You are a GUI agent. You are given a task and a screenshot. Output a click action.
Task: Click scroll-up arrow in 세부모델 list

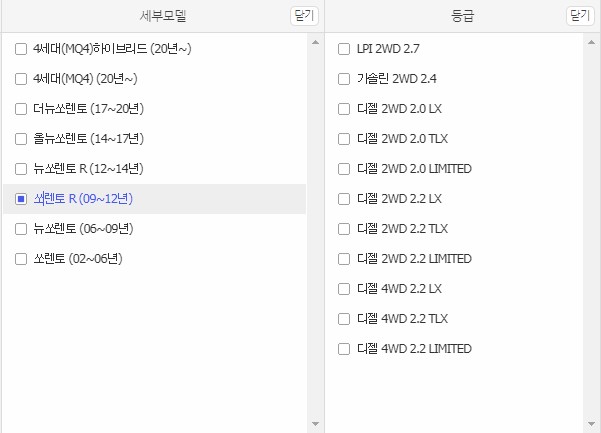click(315, 42)
